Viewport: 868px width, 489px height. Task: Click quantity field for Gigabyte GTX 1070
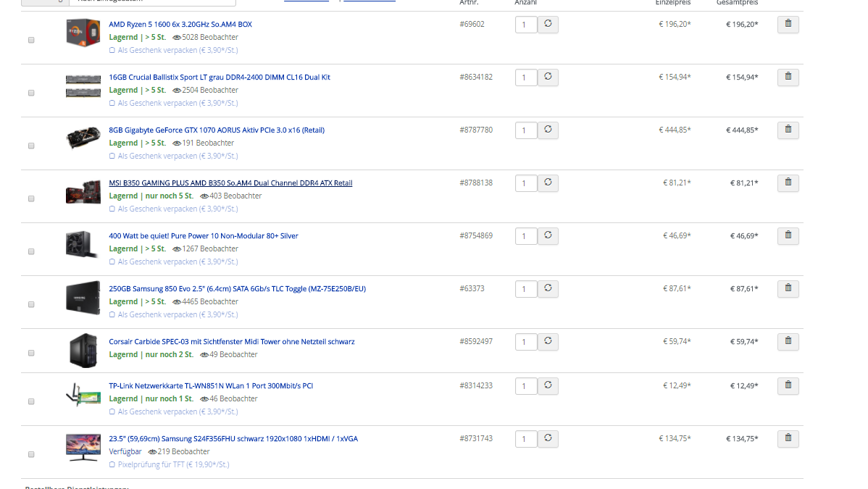point(526,130)
